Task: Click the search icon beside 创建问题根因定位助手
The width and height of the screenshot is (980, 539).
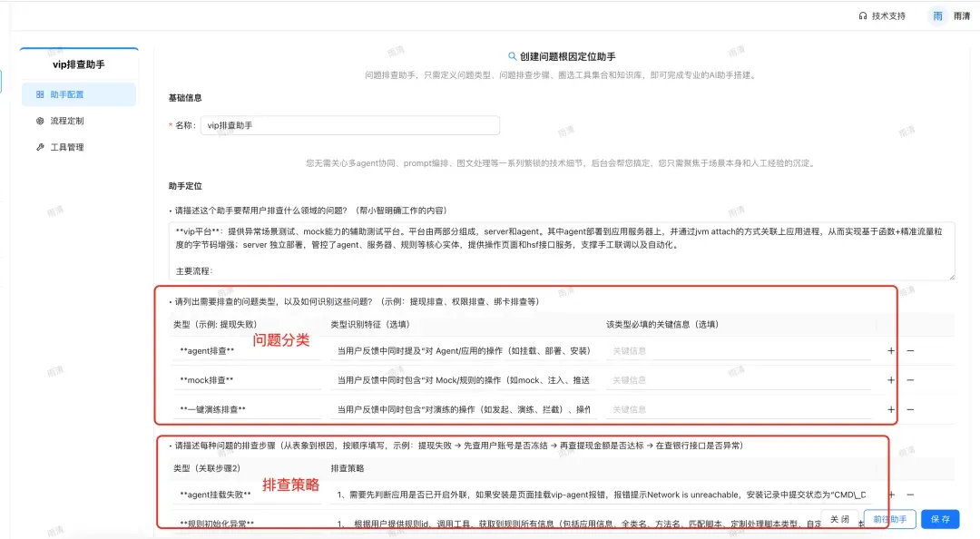Action: (x=512, y=56)
